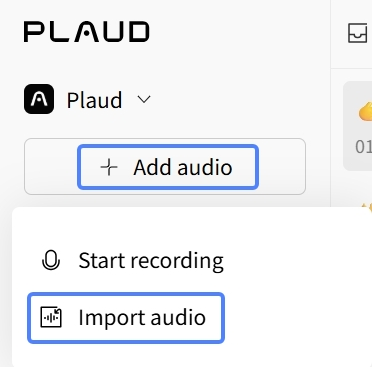Collapse the Add audio dropdown via its button
Screen dimensions: 372x367
point(168,167)
